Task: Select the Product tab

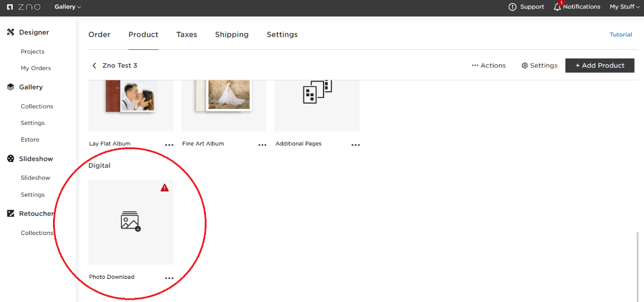Action: click(143, 35)
